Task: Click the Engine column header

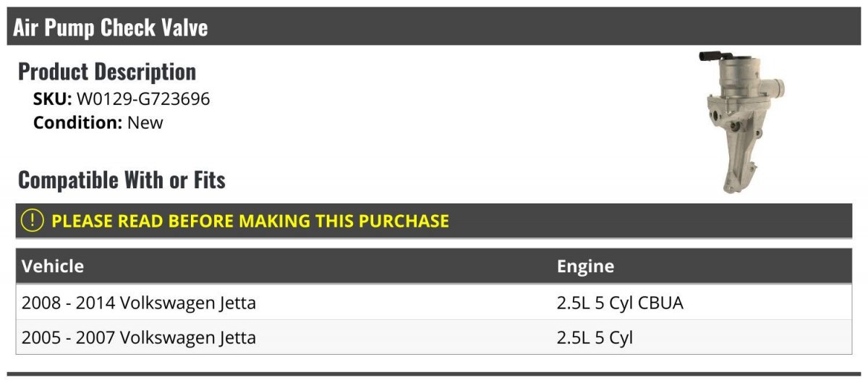Action: pos(585,266)
